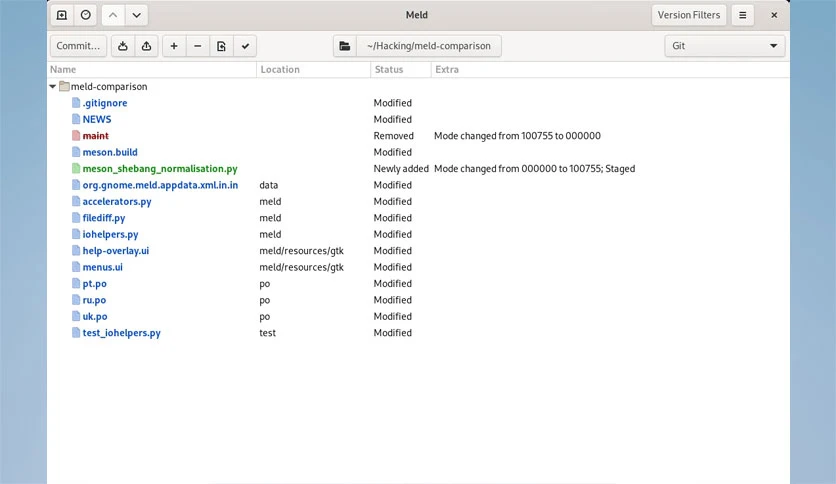Screen dimensions: 836x484
Task: Click 'meld/resources/gtk' location of help-overlay.ui
Action: click(301, 251)
